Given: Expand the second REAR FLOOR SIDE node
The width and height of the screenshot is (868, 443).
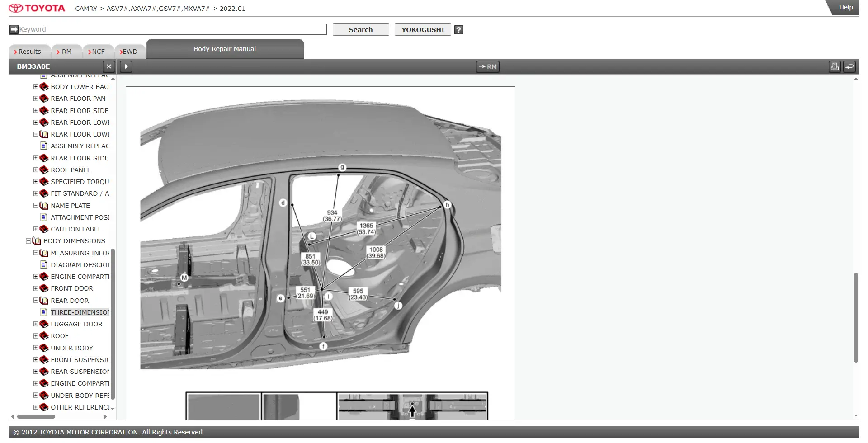Looking at the screenshot, I should [36, 158].
